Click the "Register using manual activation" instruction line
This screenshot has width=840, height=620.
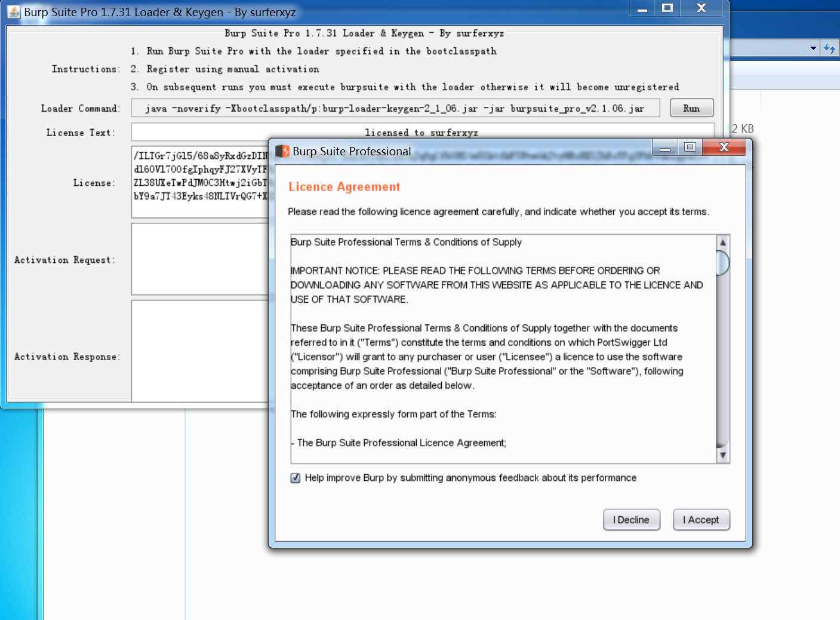coord(233,69)
